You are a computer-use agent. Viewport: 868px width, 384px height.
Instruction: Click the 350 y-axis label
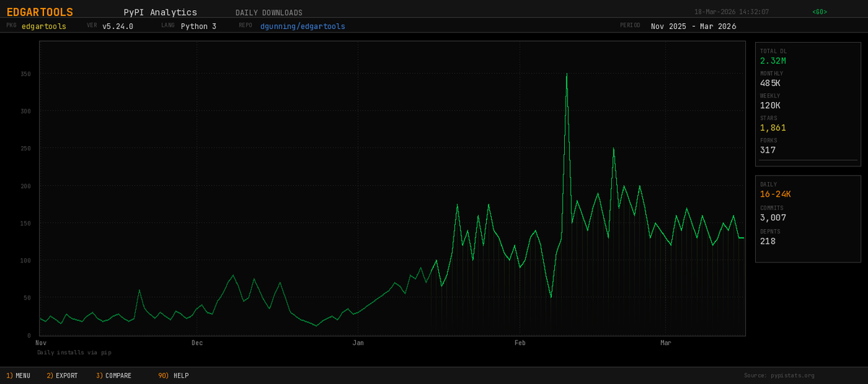26,74
